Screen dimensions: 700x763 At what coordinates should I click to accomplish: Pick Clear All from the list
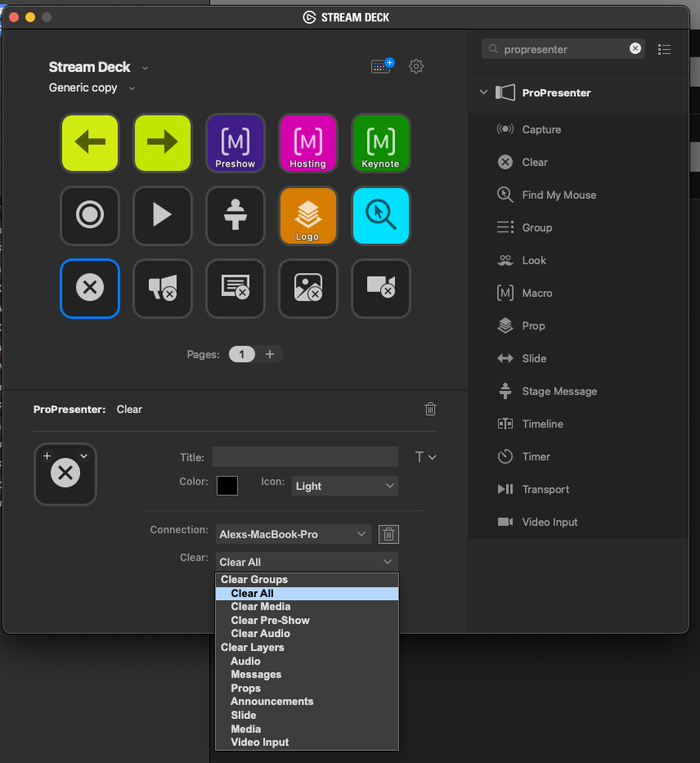pos(307,593)
